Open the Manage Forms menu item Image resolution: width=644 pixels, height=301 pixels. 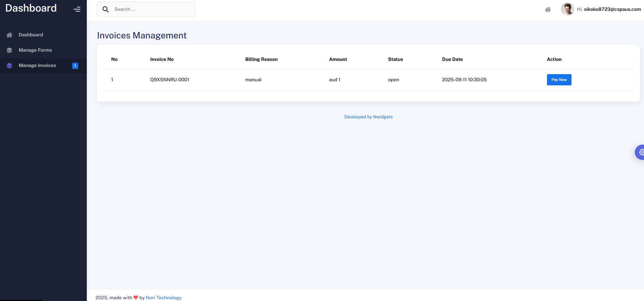[x=35, y=50]
